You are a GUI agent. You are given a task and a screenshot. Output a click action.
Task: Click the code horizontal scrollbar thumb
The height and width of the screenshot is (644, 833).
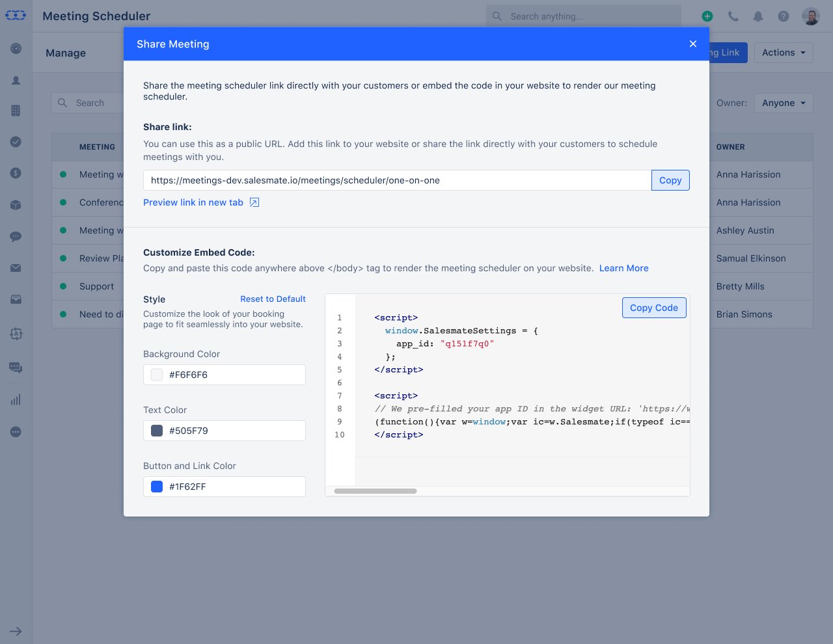click(x=376, y=491)
